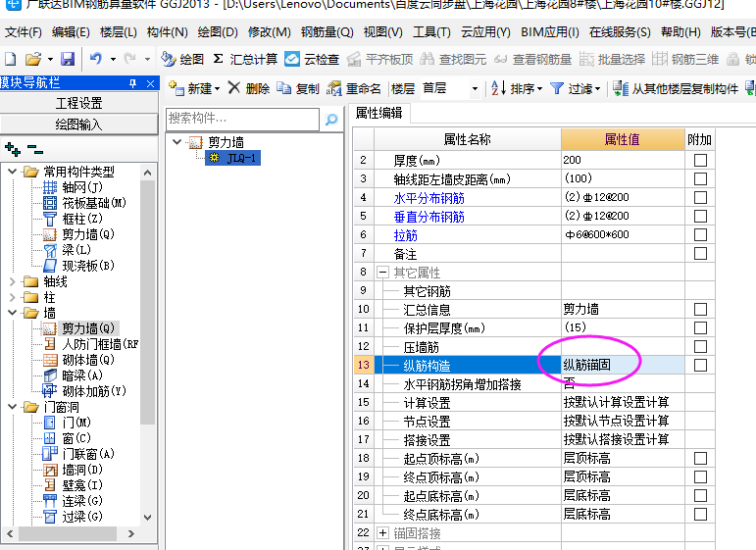Tick the 备注 附加 checkbox

(700, 254)
